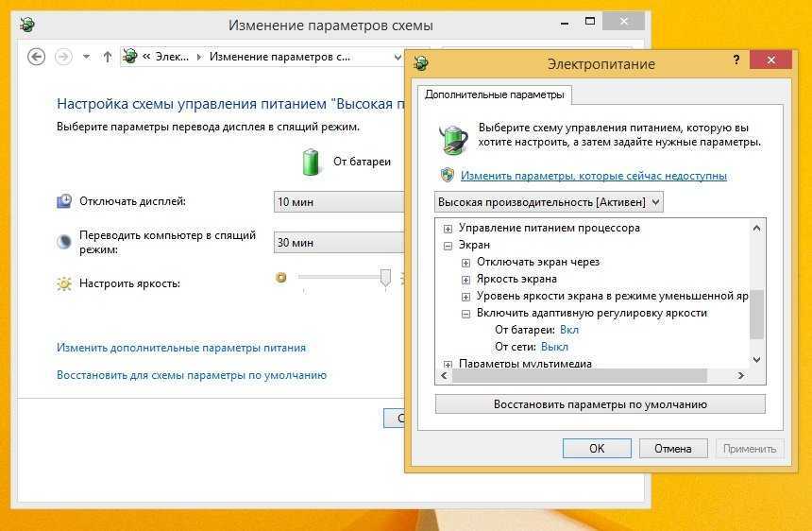812x531 pixels.
Task: Click the help question mark in Электропитание
Action: pyautogui.click(x=736, y=60)
